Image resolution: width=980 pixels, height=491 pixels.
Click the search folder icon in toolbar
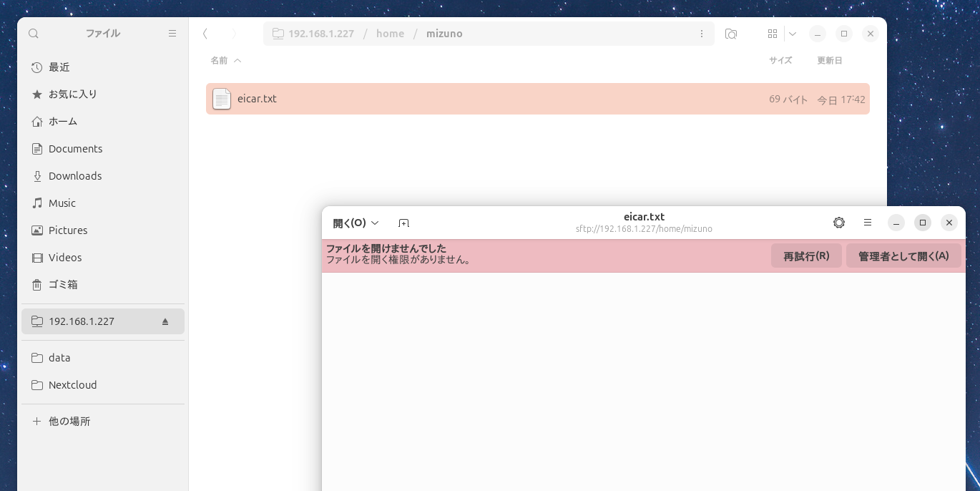730,34
